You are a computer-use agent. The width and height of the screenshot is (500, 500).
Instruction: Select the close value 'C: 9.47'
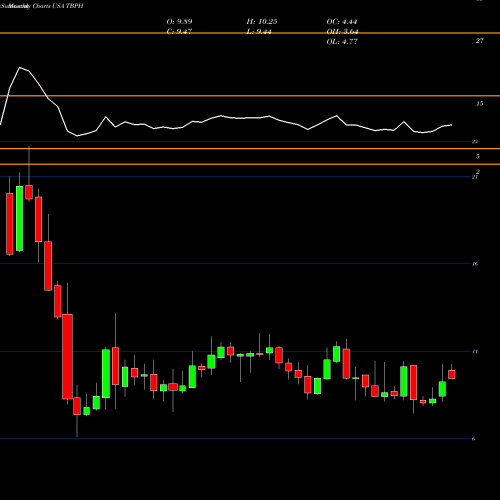tap(179, 32)
